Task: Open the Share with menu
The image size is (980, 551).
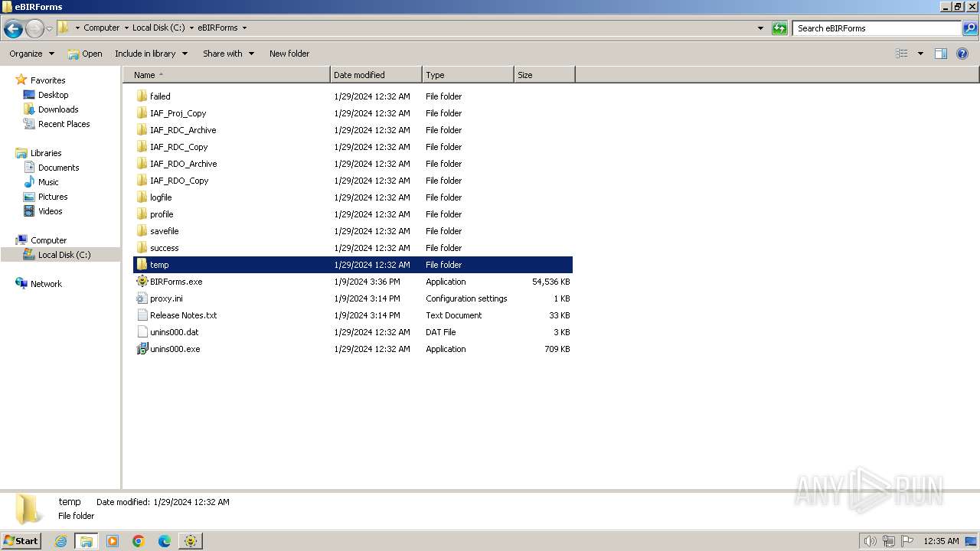Action: [x=228, y=54]
